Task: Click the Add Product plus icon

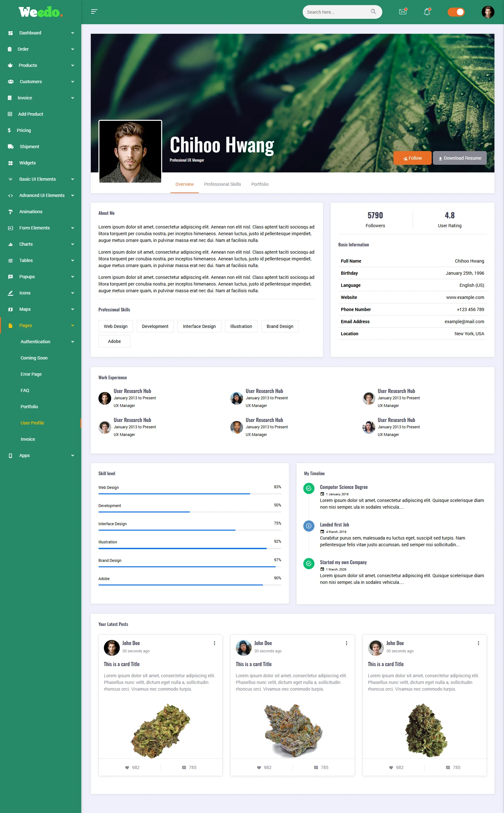Action: coord(10,114)
